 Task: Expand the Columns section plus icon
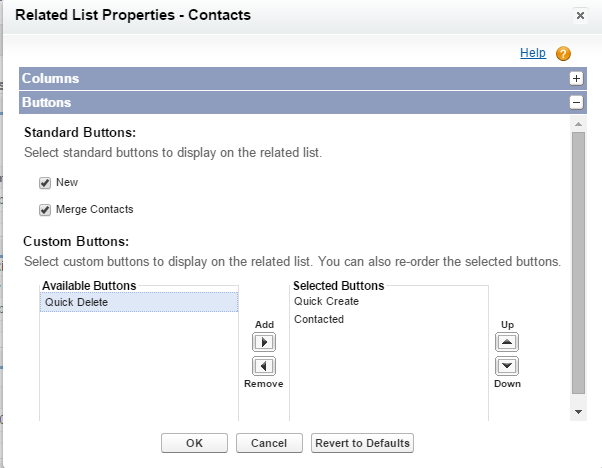(x=576, y=78)
